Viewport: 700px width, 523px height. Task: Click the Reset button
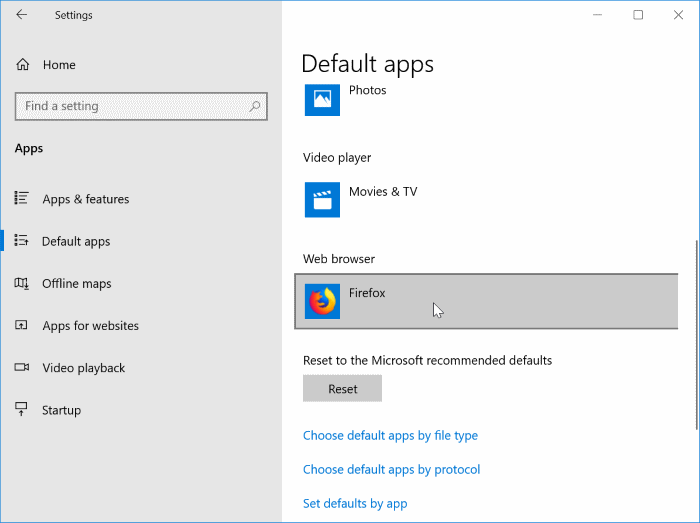coord(342,389)
